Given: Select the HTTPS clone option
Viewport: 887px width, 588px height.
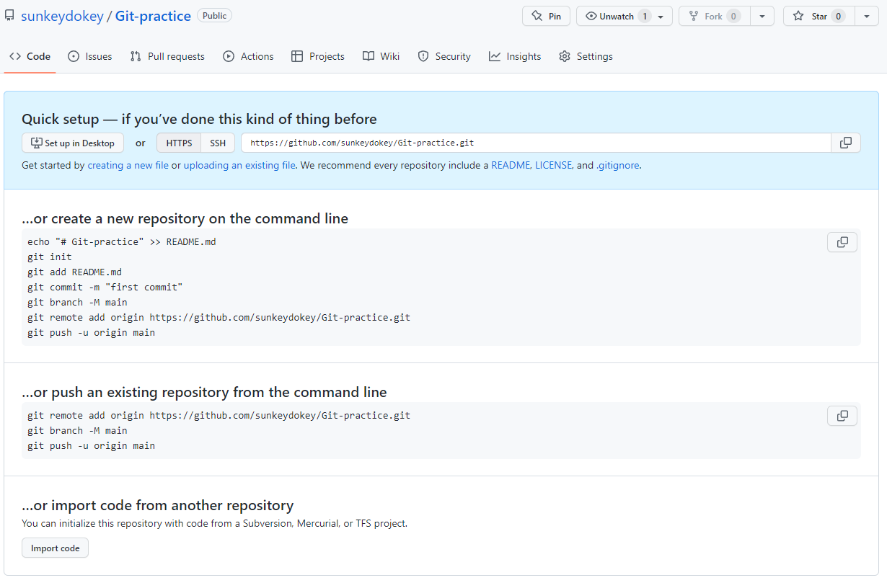Looking at the screenshot, I should [179, 143].
